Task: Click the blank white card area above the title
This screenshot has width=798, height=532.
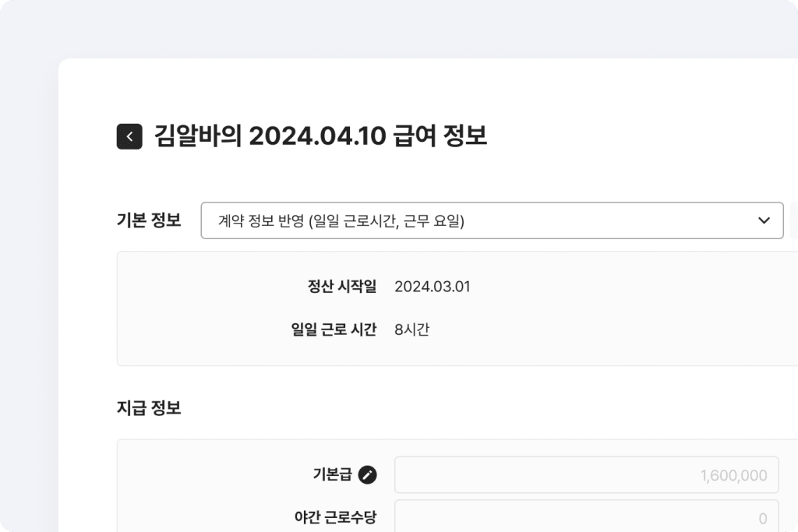Action: pos(390,86)
